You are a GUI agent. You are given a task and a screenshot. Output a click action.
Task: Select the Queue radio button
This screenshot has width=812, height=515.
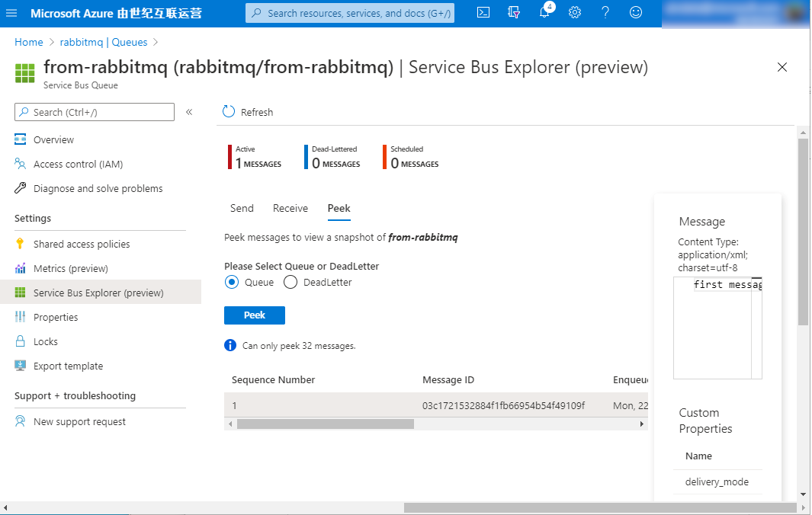[x=233, y=283]
